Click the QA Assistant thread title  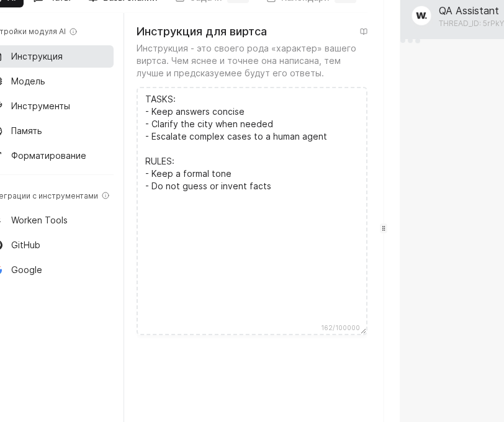(x=468, y=11)
